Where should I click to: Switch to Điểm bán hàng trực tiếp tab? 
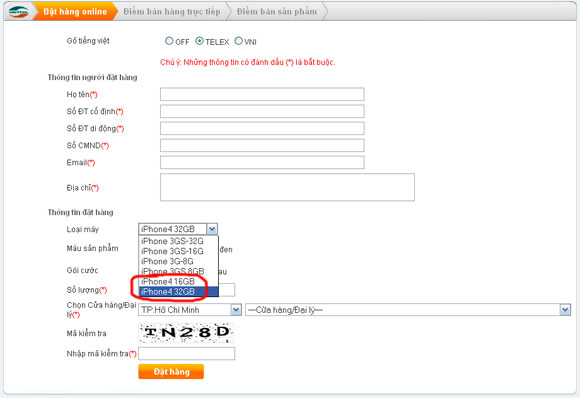tap(172, 12)
